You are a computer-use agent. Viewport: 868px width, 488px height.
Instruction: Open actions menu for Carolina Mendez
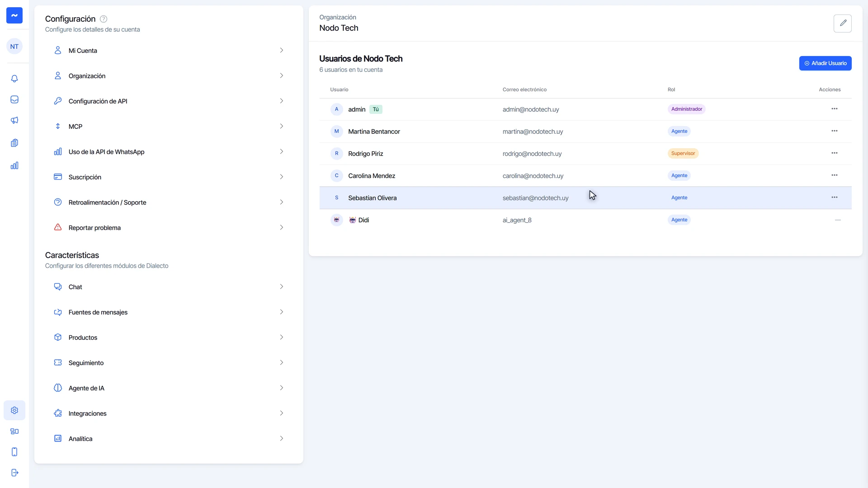pyautogui.click(x=835, y=175)
